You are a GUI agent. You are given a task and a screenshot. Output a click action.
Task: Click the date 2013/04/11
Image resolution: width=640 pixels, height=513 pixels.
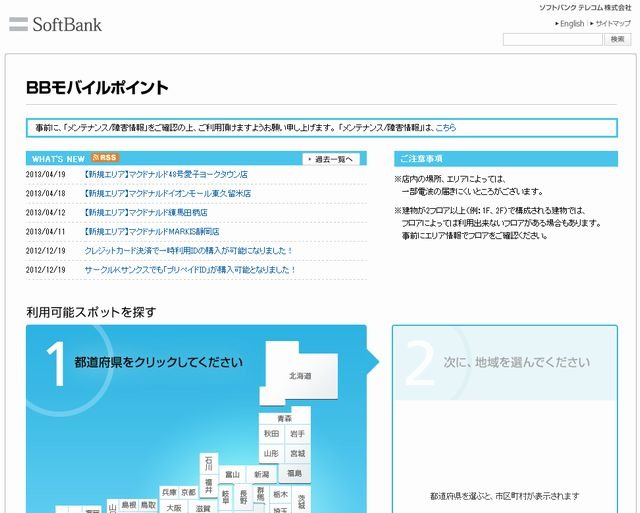pyautogui.click(x=45, y=232)
